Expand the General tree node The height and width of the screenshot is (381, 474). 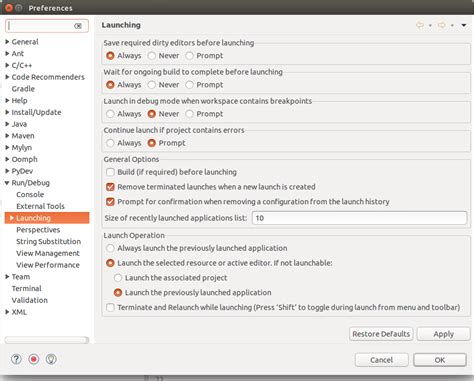(x=7, y=42)
